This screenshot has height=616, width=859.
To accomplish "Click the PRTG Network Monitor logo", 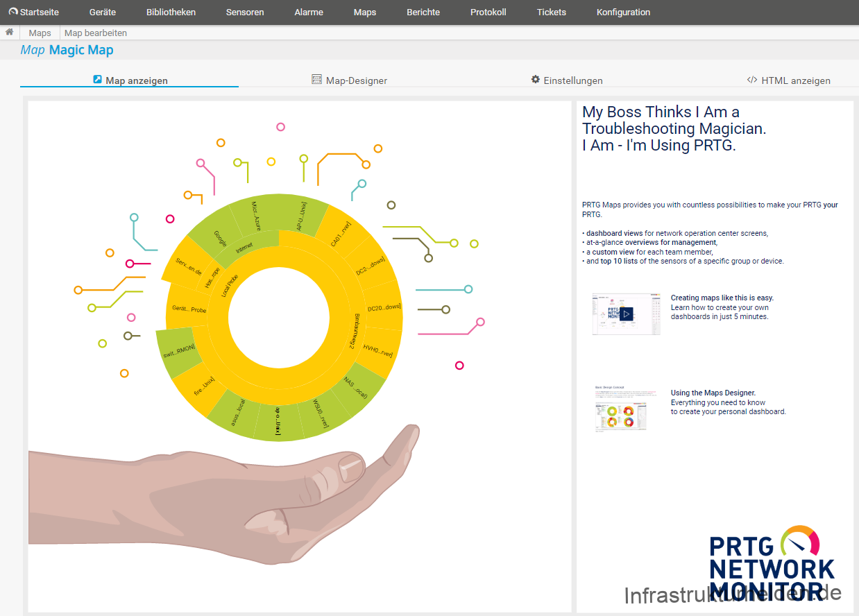I will pos(772,563).
